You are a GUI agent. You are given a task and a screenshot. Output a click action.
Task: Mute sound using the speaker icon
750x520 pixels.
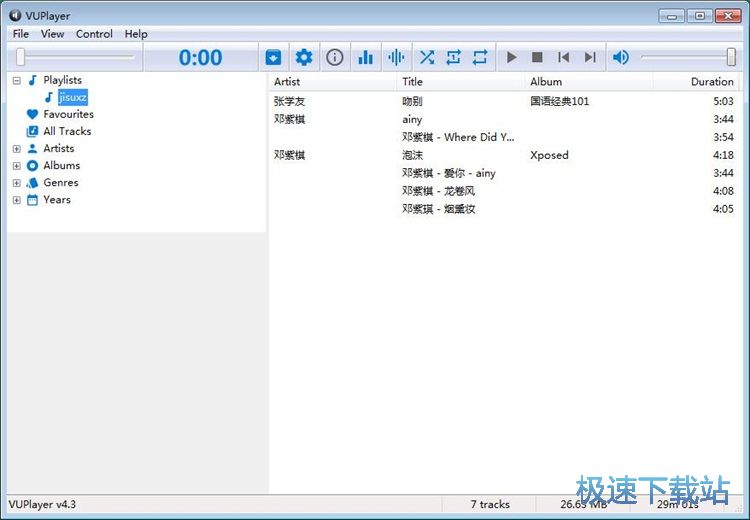click(x=621, y=58)
